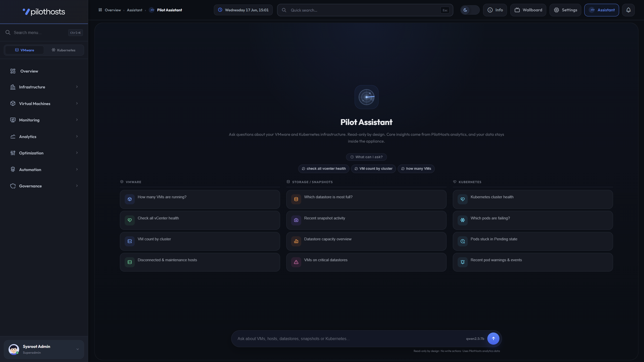
Task: Open the Sysroot Admin user dropdown
Action: point(78,349)
